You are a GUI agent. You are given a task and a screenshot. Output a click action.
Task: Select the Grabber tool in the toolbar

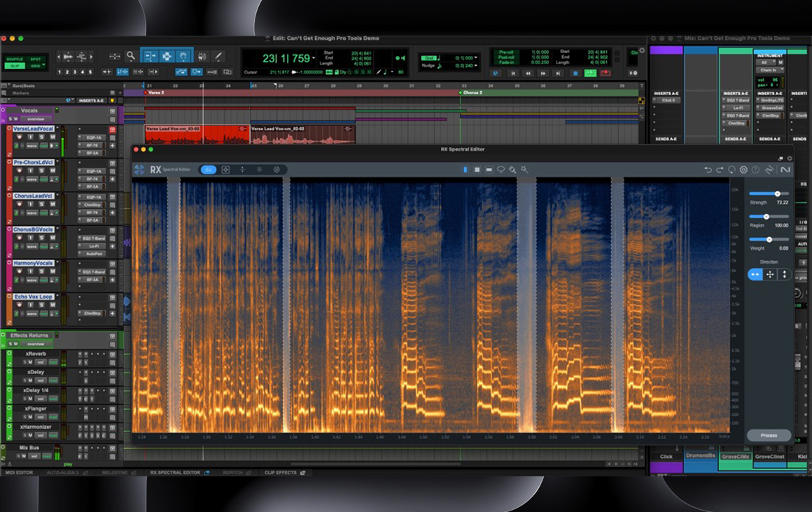tap(183, 56)
